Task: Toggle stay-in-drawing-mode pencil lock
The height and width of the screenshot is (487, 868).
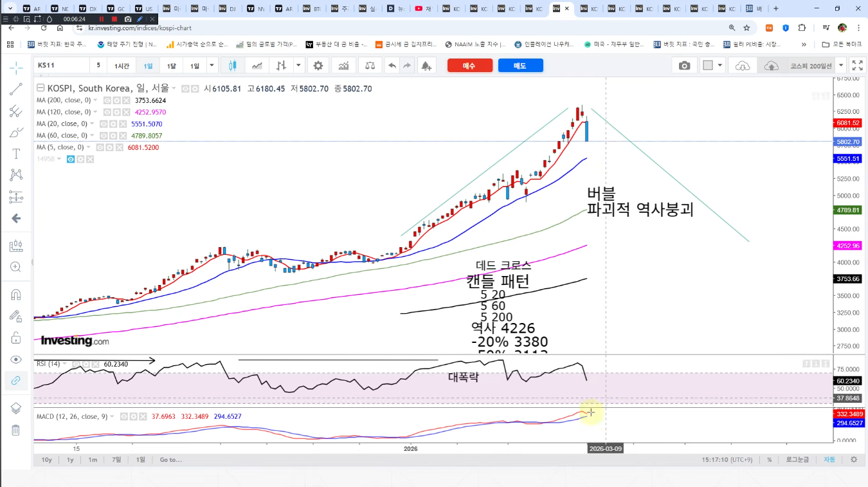Action: (x=16, y=316)
